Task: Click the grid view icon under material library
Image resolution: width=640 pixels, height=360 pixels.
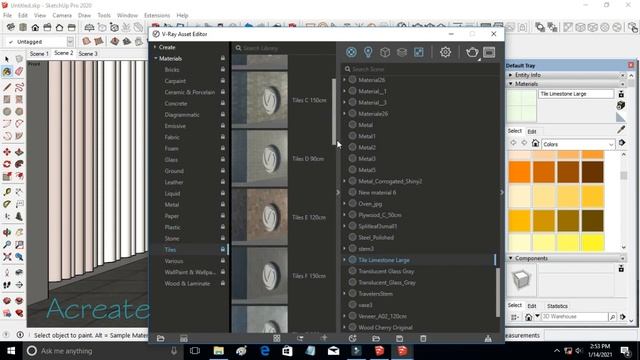Action: click(x=277, y=338)
